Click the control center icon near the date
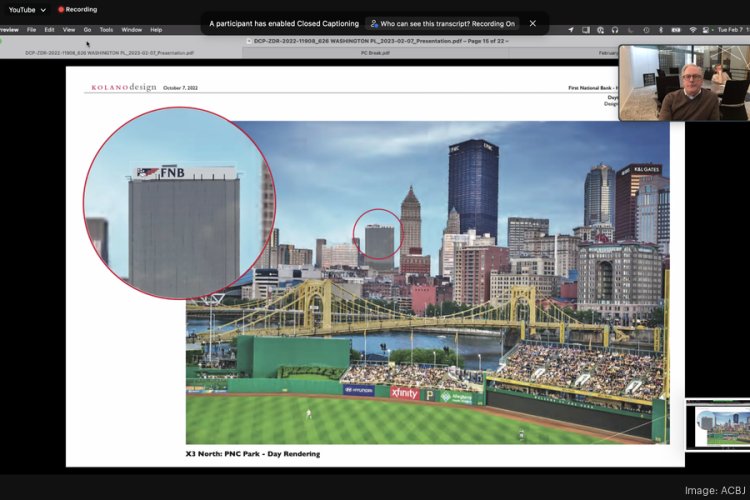Viewport: 750px width, 500px height. (x=706, y=30)
